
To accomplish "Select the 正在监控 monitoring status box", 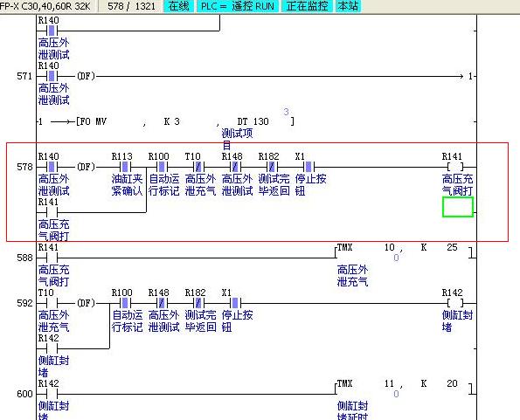I will pyautogui.click(x=307, y=6).
